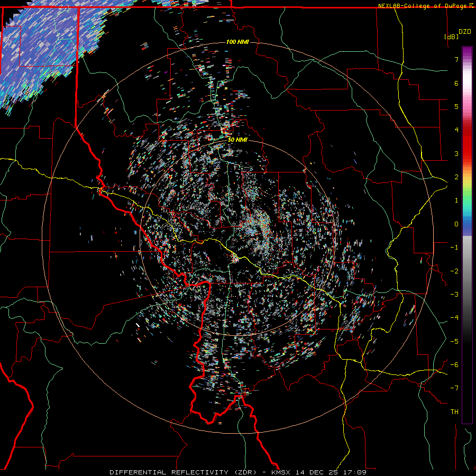Select the 6 value on the color scale
The height and width of the screenshot is (476, 476).
coord(456,83)
